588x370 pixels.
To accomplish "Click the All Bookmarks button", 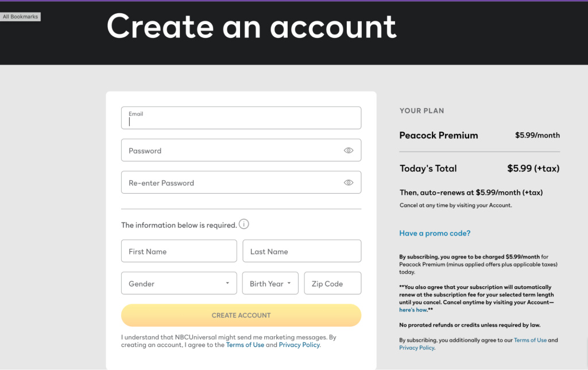I will click(20, 17).
